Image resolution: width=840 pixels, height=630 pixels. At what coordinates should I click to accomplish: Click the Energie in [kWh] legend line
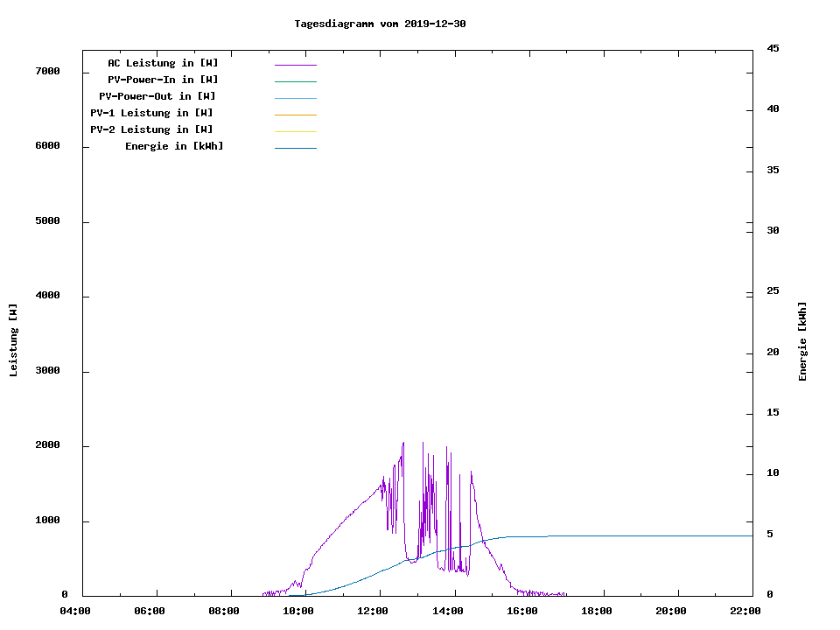point(295,148)
